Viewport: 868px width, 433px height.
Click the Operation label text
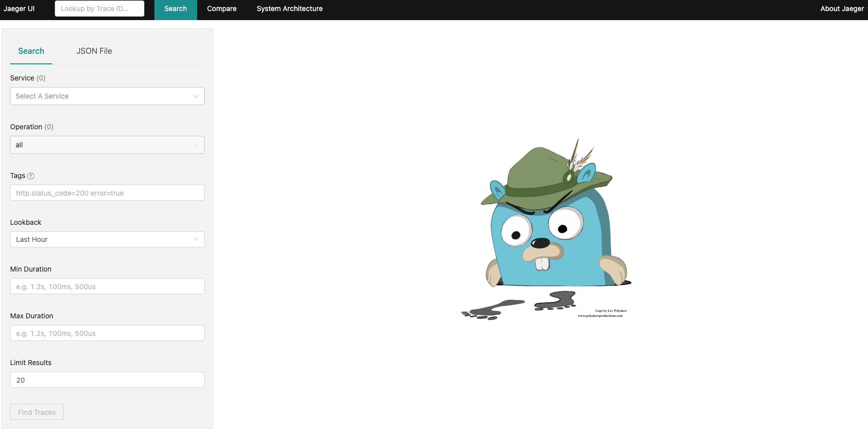point(26,127)
